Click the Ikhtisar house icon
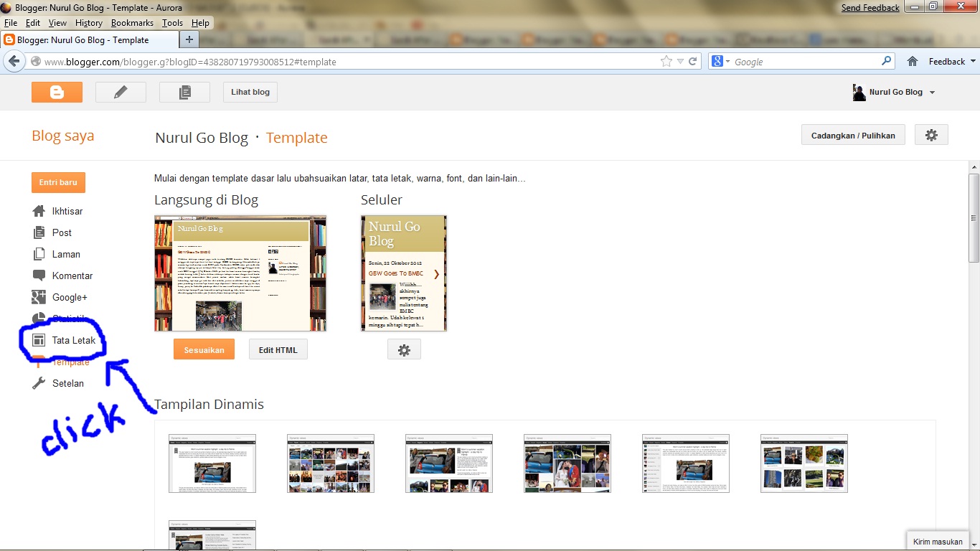This screenshot has height=551, width=980. click(x=39, y=211)
